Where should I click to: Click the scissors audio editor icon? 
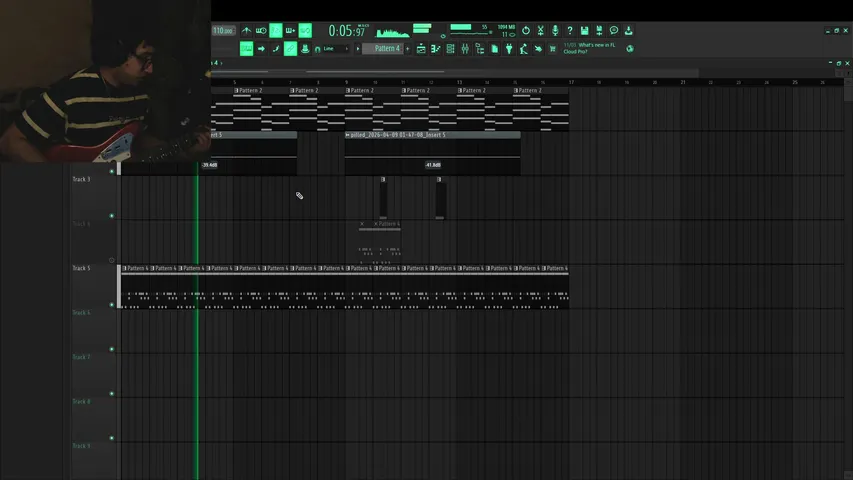[x=541, y=30]
